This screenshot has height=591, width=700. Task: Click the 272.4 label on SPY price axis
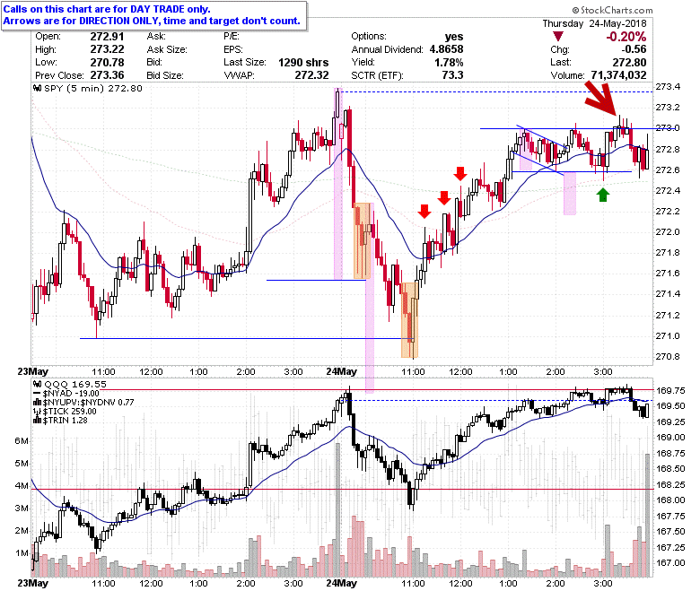(x=668, y=190)
